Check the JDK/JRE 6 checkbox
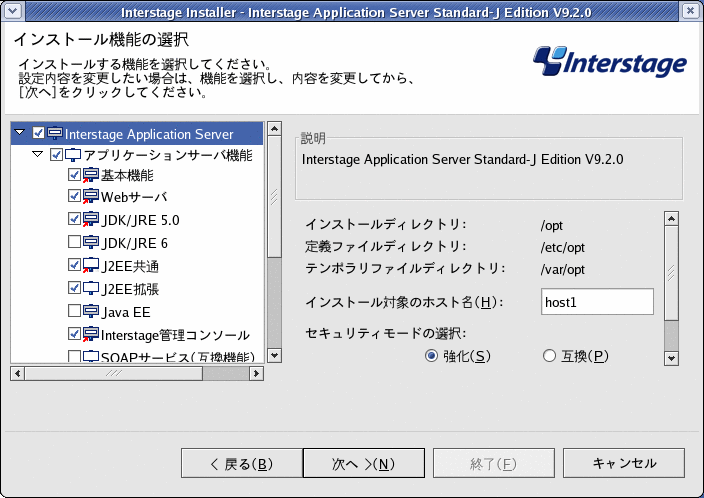704x498 pixels. 74,242
